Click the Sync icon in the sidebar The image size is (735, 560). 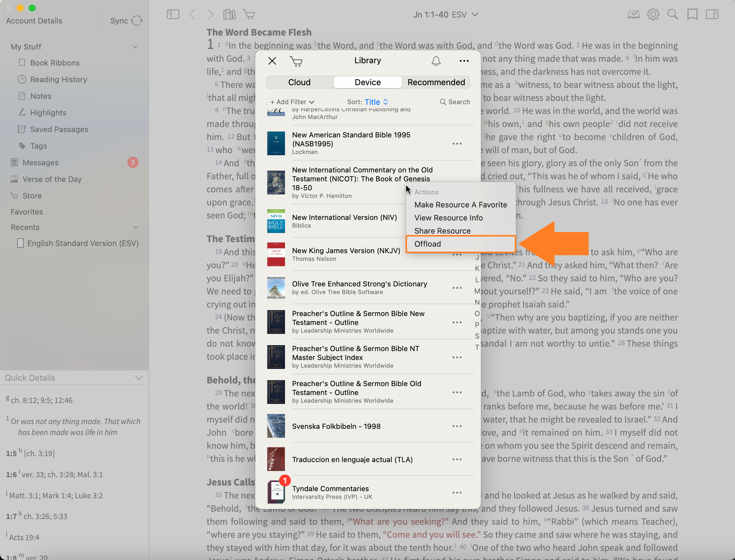coord(136,21)
